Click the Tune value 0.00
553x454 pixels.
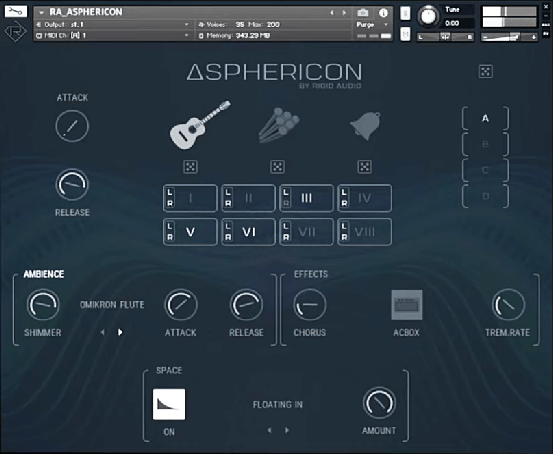(452, 24)
